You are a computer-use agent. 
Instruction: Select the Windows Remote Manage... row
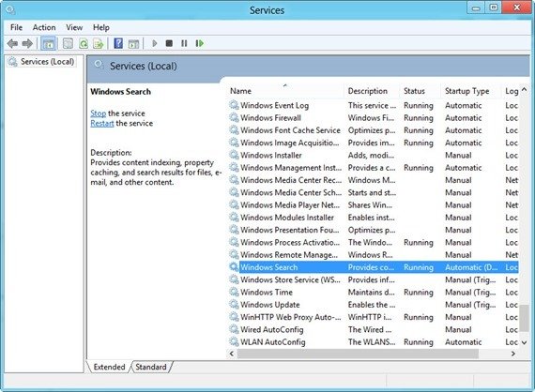point(374,255)
